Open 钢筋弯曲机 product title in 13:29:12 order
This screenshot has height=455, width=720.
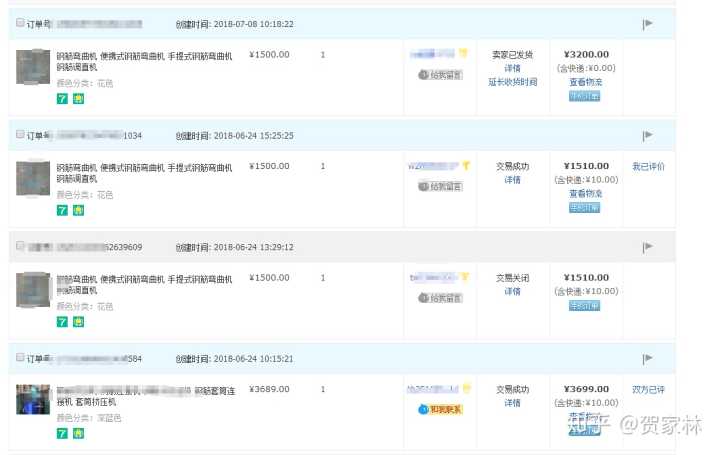144,285
